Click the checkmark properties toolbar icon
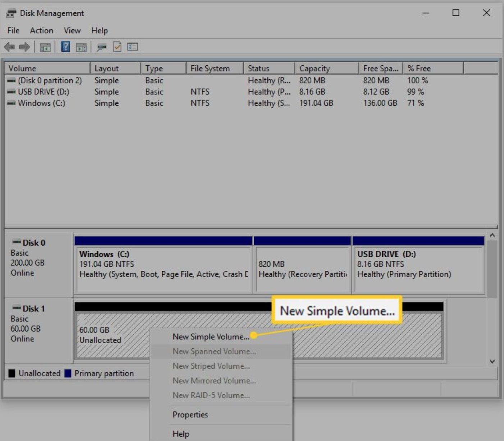 pos(117,47)
